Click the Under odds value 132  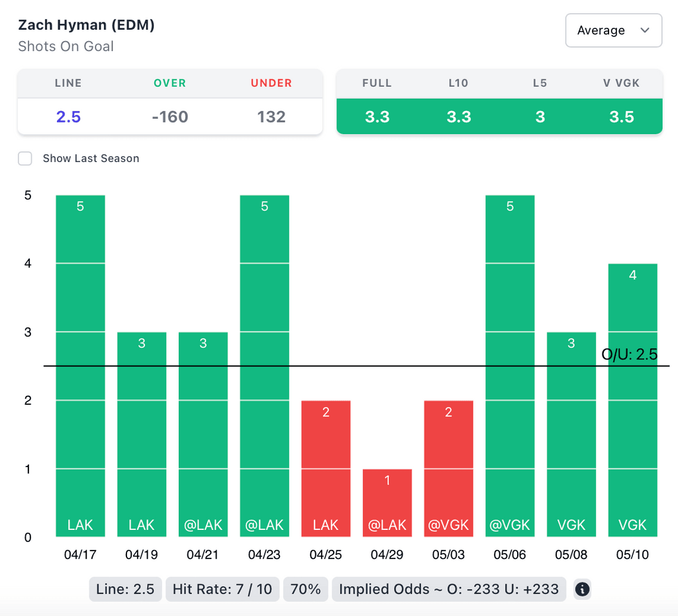click(x=271, y=116)
